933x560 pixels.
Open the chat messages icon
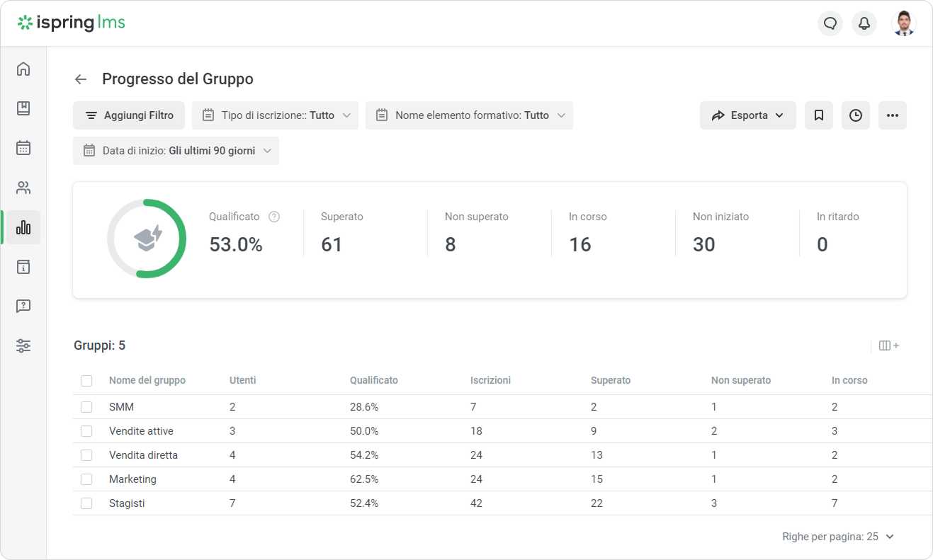tap(830, 23)
